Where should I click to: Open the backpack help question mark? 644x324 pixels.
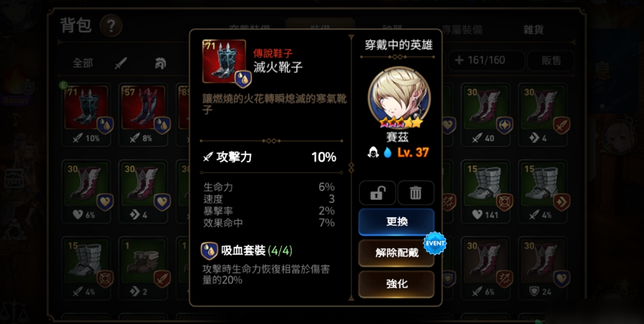tap(111, 26)
